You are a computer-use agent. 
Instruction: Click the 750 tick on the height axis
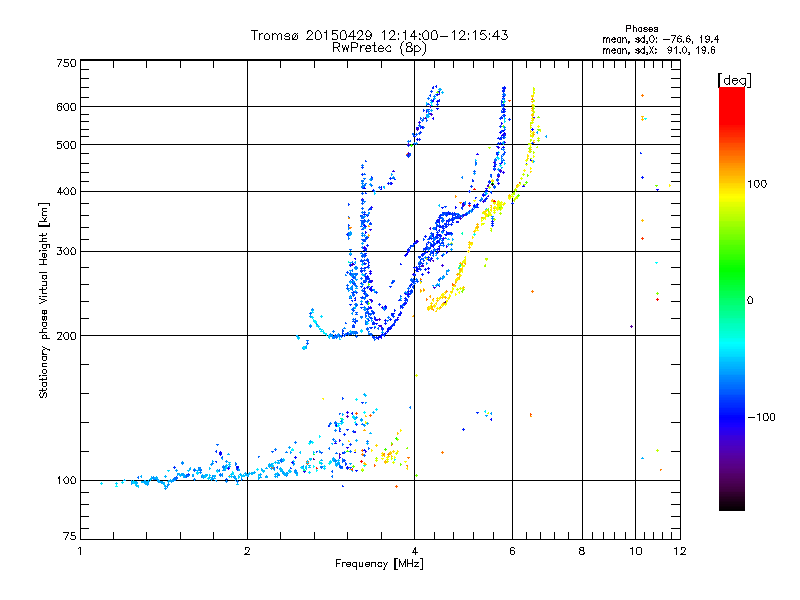click(66, 63)
